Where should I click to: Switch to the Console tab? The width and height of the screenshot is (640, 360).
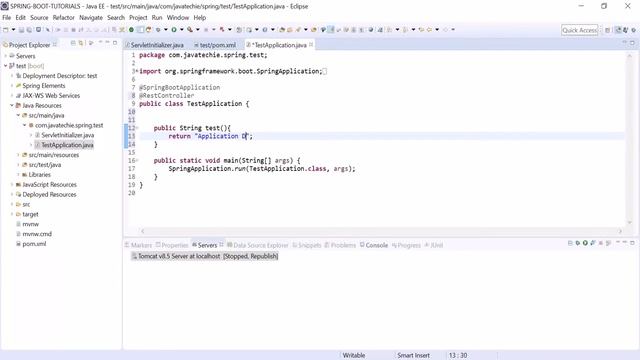(x=374, y=245)
